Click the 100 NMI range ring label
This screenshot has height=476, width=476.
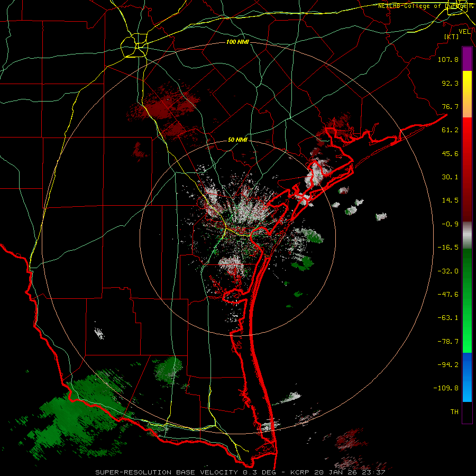click(237, 42)
